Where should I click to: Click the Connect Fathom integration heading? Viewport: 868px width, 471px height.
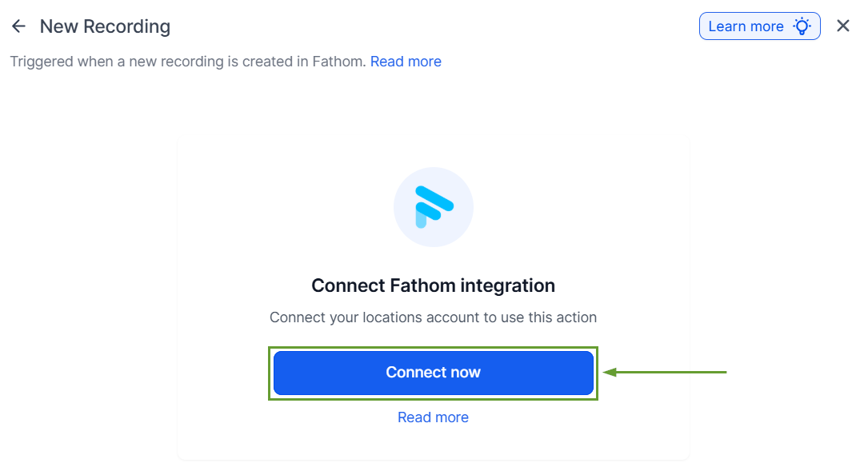(433, 285)
